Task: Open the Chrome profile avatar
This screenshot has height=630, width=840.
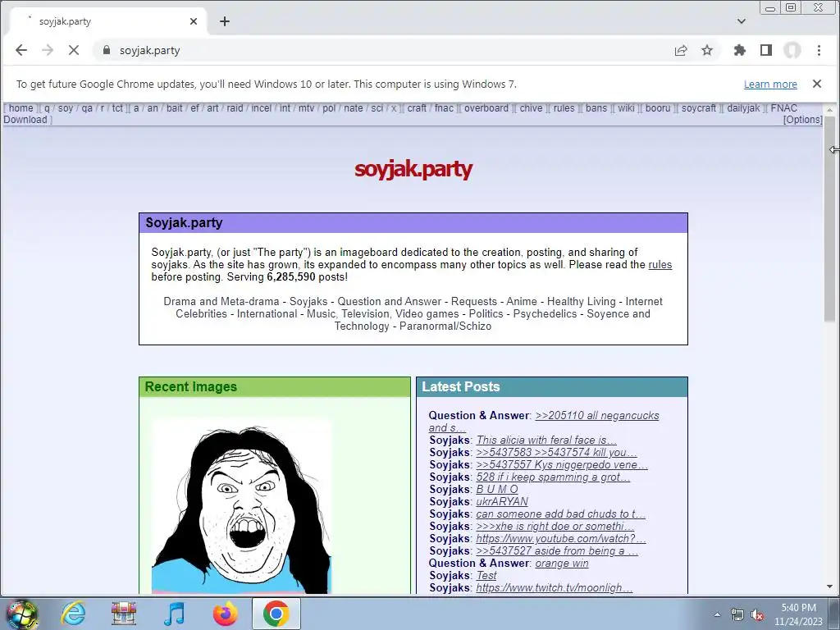Action: 792,50
